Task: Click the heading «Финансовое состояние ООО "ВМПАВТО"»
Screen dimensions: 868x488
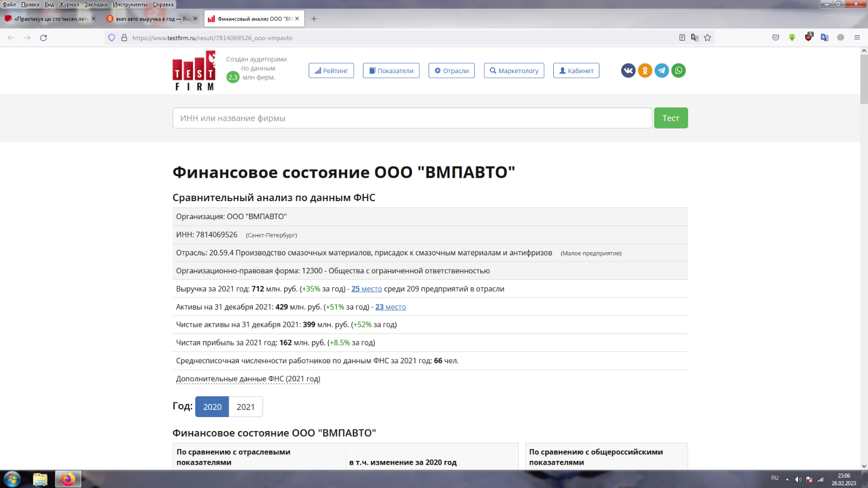Action: coord(344,172)
